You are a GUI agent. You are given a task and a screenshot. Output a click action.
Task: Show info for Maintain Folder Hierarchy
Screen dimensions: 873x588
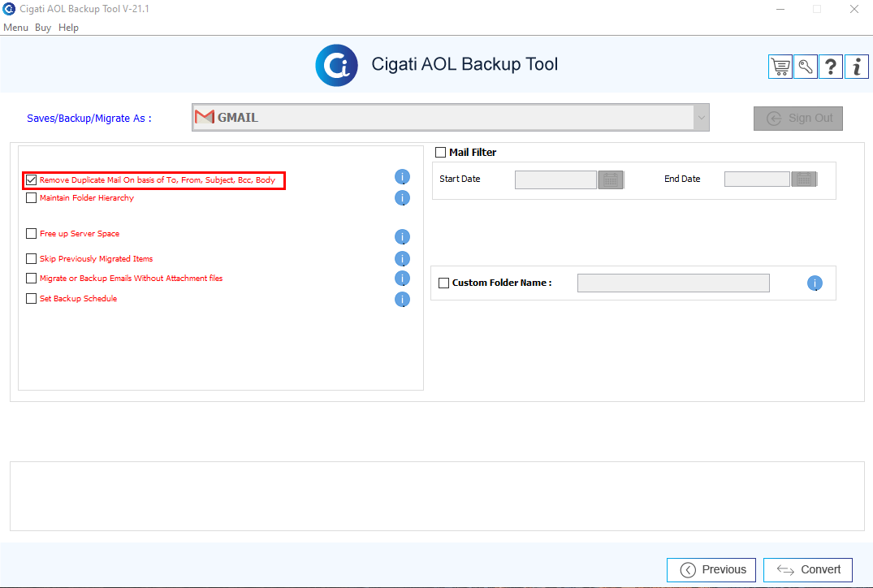pos(402,197)
